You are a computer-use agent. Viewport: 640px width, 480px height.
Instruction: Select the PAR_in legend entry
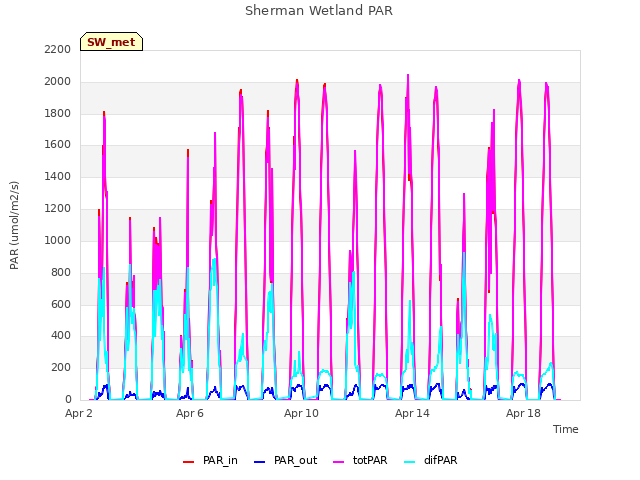tap(210, 460)
